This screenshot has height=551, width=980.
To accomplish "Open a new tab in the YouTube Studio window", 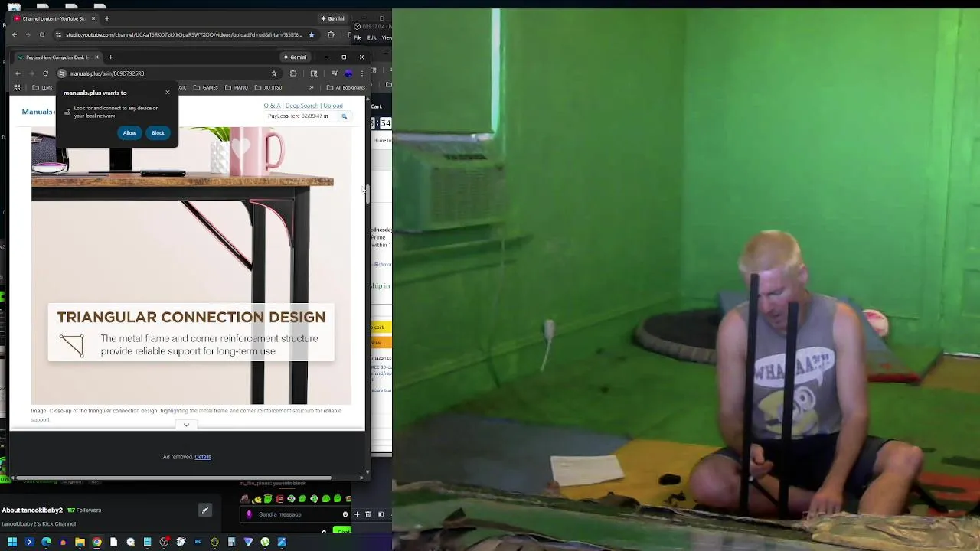I will (x=107, y=18).
